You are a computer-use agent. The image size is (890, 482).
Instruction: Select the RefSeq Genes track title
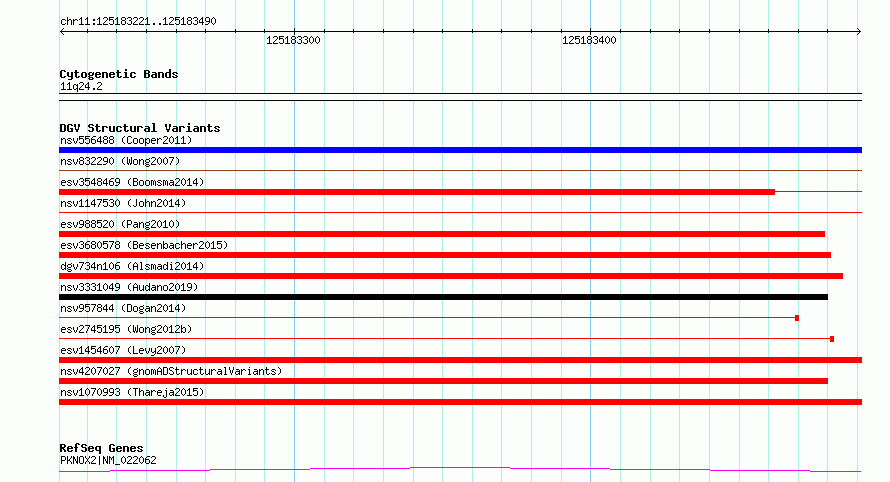pos(101,448)
